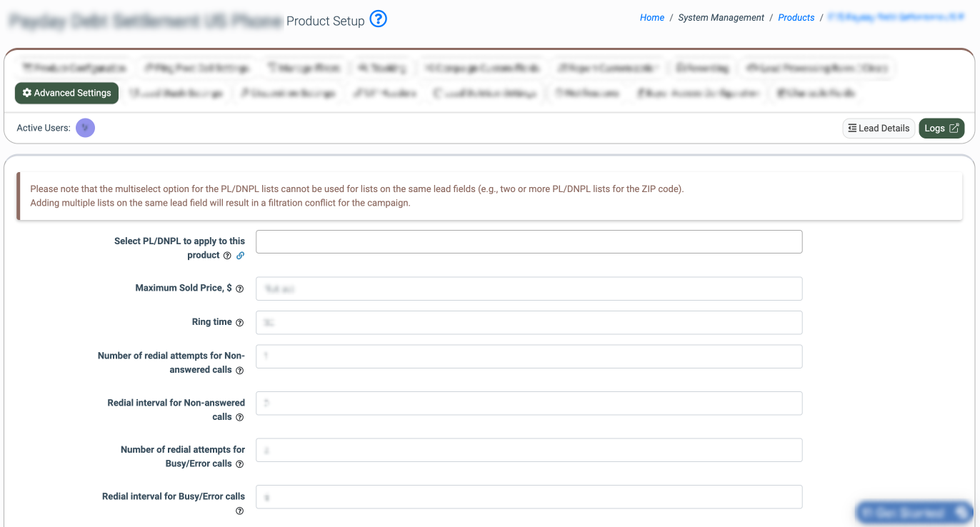The image size is (980, 527).
Task: Open the link icon beside Select PL/DNPL label
Action: click(x=240, y=256)
